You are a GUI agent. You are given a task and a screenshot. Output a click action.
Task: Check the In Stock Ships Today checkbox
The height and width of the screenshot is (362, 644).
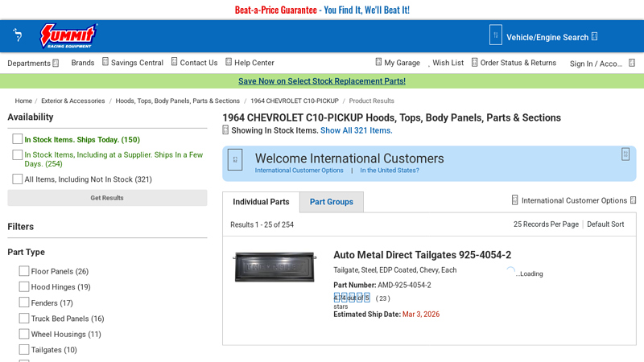pyautogui.click(x=18, y=139)
